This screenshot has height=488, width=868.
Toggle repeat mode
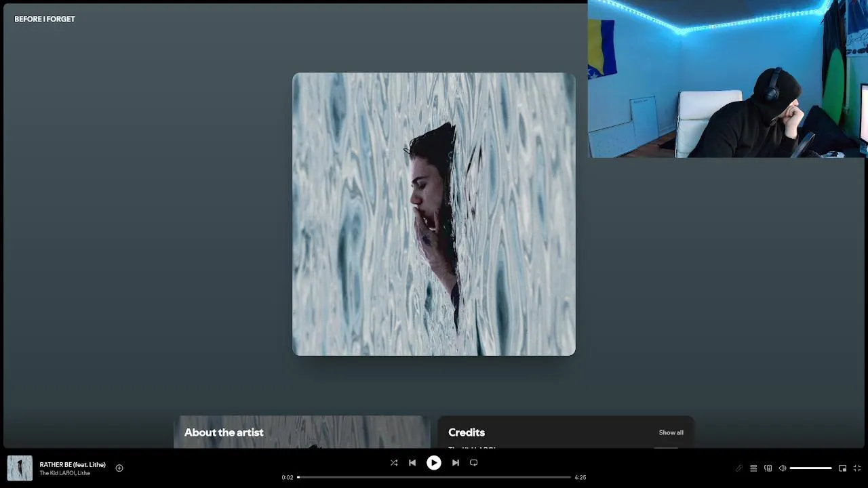474,463
